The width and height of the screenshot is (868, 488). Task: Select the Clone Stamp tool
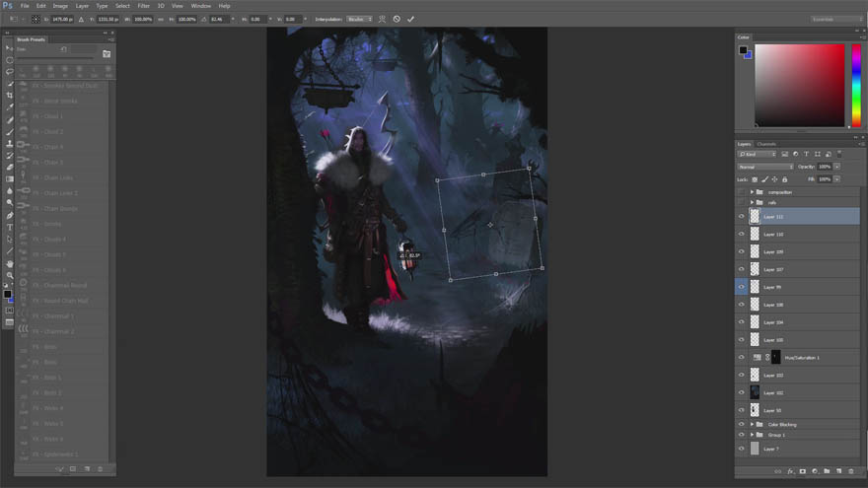tap(10, 143)
